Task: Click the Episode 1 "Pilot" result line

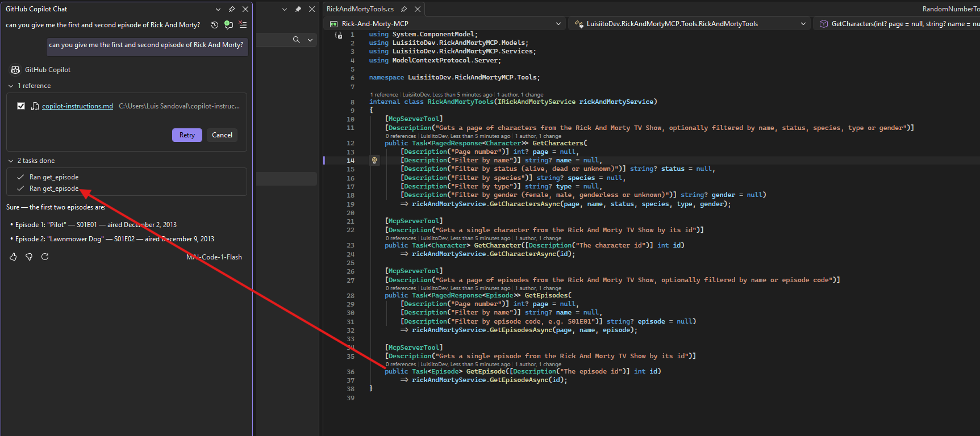Action: coord(95,225)
